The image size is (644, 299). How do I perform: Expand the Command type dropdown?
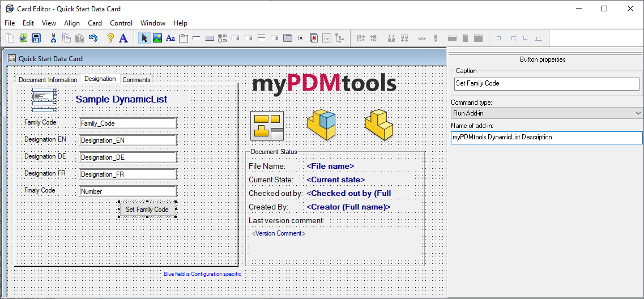[546, 113]
